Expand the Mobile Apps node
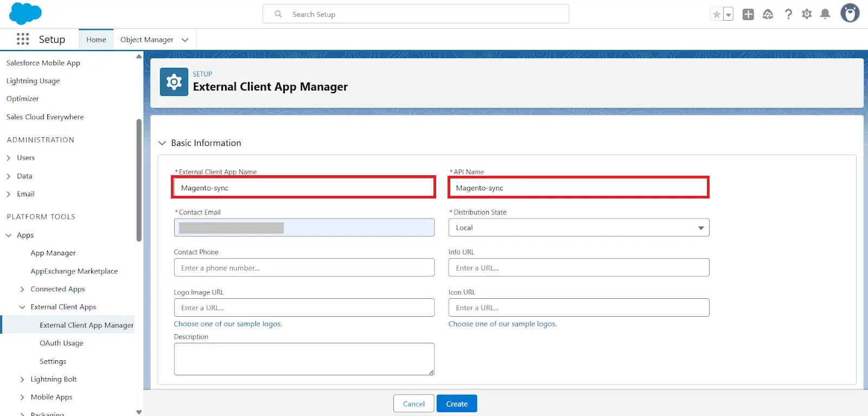Viewport: 868px width, 416px height. pos(22,397)
